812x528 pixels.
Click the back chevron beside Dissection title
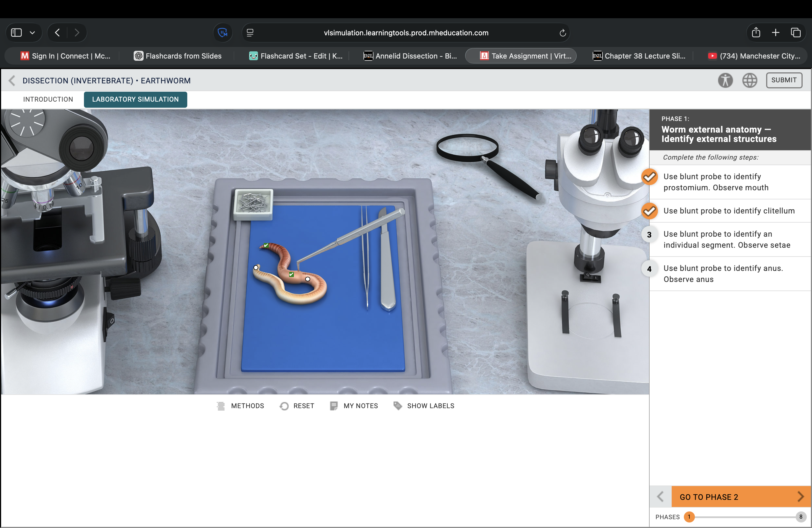tap(12, 80)
